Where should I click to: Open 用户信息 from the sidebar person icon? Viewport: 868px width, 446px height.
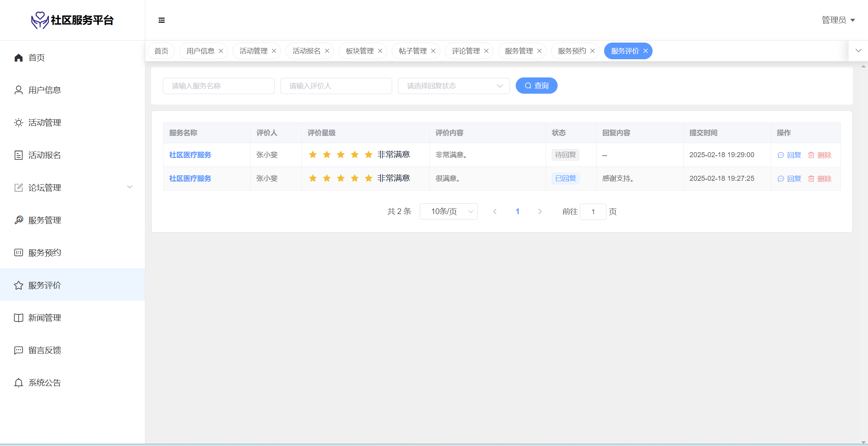click(x=19, y=90)
